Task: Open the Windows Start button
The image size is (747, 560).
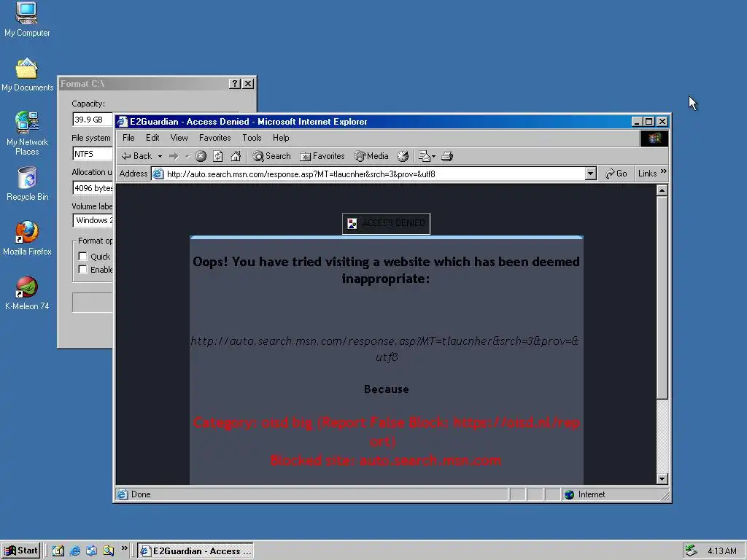Action: 20,551
